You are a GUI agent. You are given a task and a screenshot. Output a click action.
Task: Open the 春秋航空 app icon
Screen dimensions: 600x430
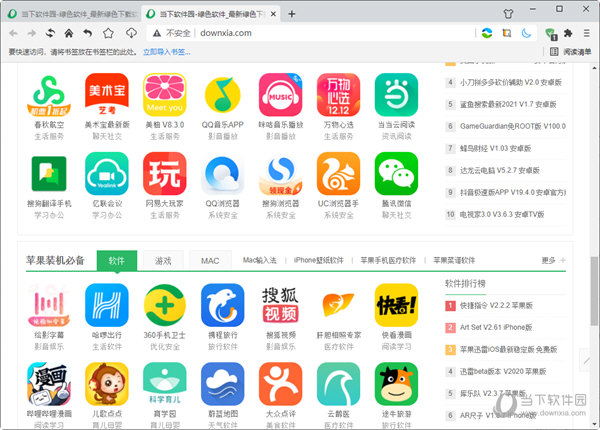tap(49, 95)
